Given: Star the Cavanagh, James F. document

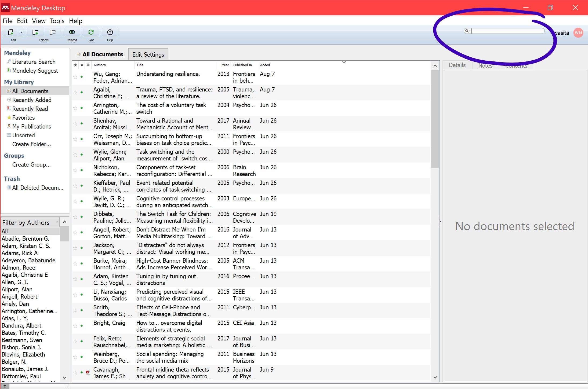Looking at the screenshot, I should [x=75, y=373].
